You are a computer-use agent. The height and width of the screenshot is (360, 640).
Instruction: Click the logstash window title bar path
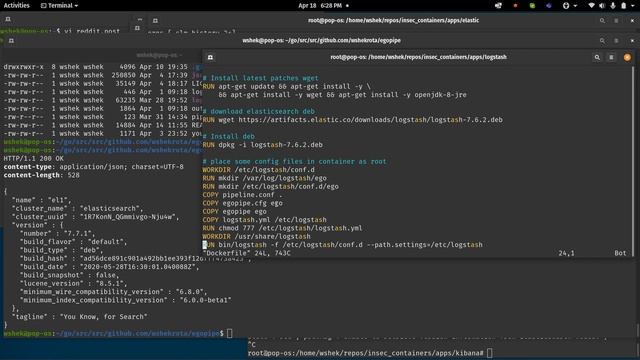point(418,57)
